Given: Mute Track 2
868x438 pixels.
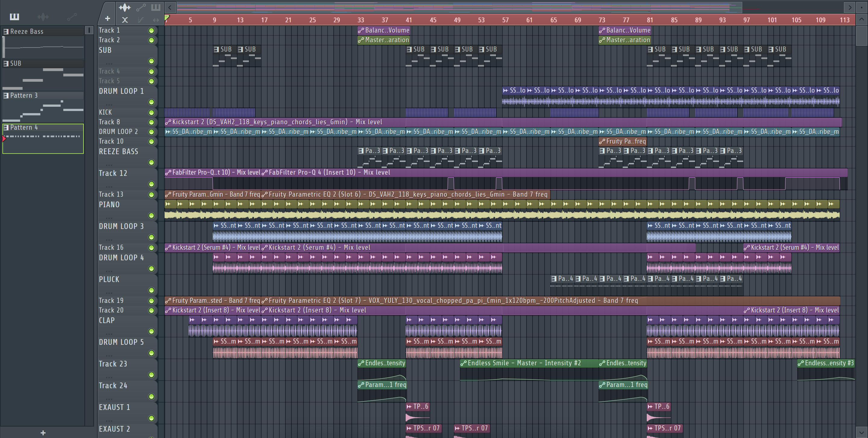Looking at the screenshot, I should click(x=152, y=40).
